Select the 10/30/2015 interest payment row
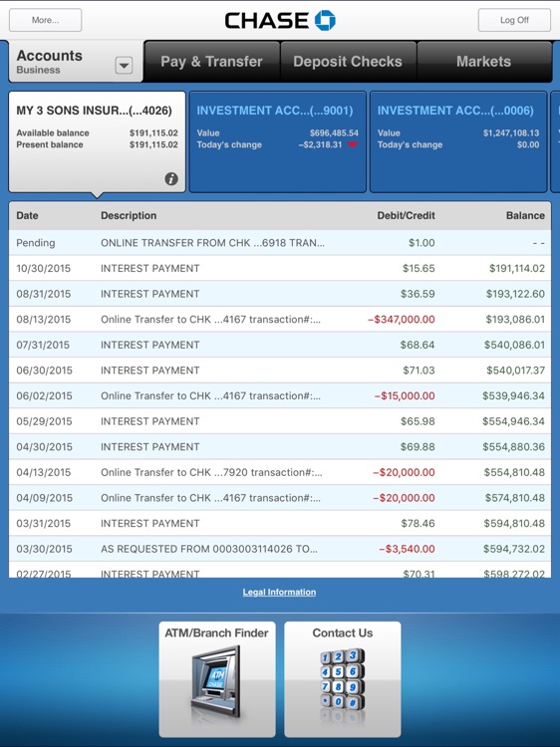This screenshot has width=560, height=747. click(x=280, y=268)
